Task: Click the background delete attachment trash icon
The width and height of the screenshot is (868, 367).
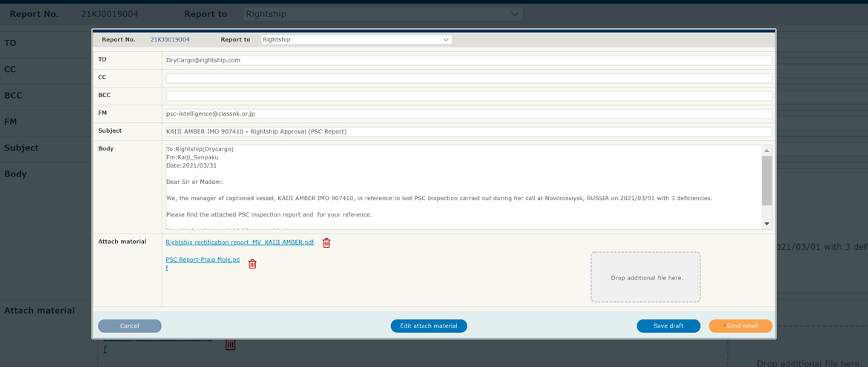Action: click(x=230, y=345)
